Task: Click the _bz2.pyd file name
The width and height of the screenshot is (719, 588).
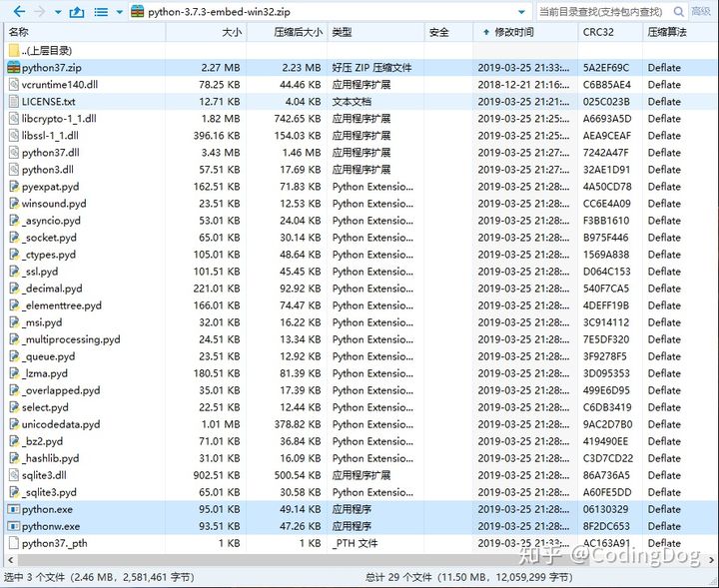Action: pos(43,441)
